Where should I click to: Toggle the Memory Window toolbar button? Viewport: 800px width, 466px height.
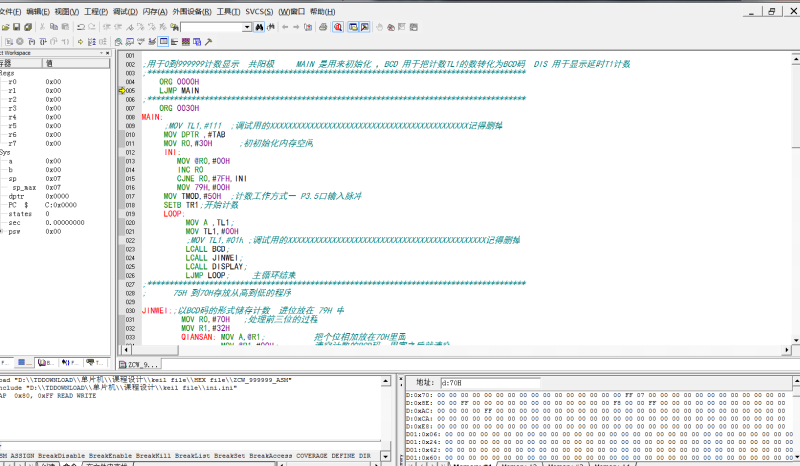(163, 42)
